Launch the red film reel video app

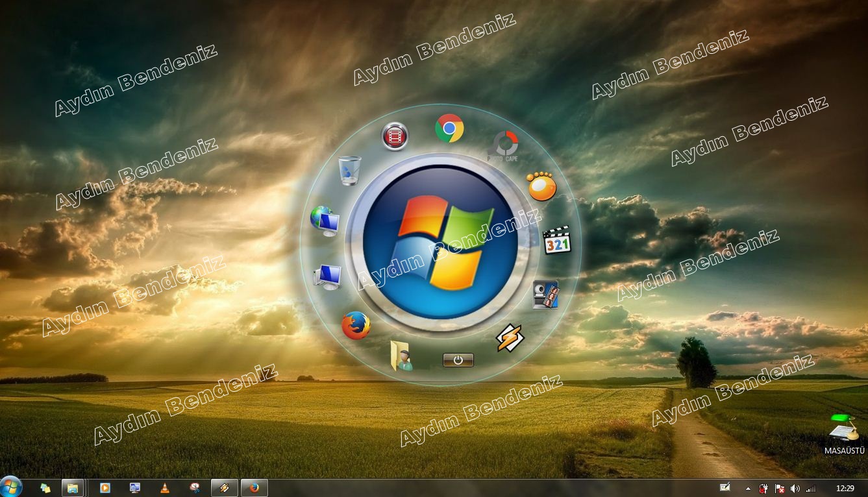(395, 136)
